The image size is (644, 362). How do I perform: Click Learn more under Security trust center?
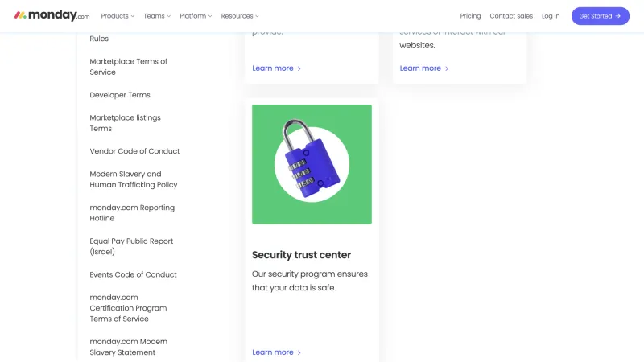pos(276,352)
